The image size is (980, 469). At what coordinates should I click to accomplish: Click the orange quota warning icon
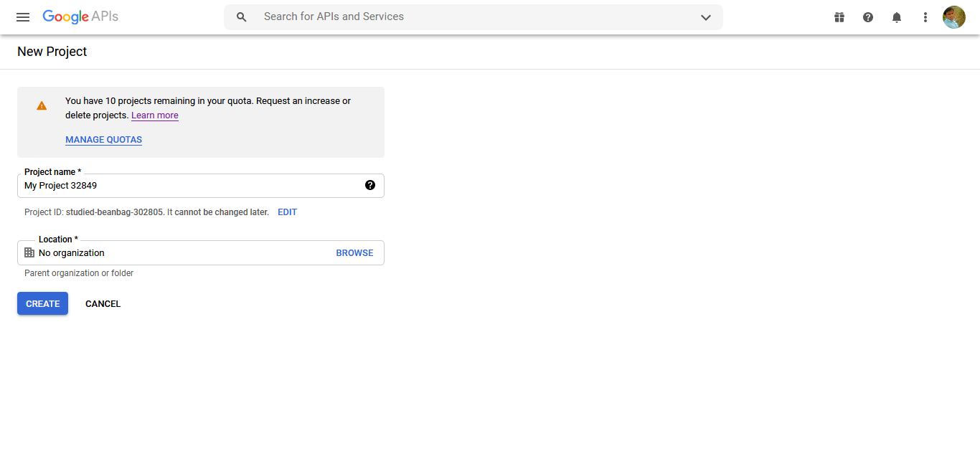(x=42, y=105)
